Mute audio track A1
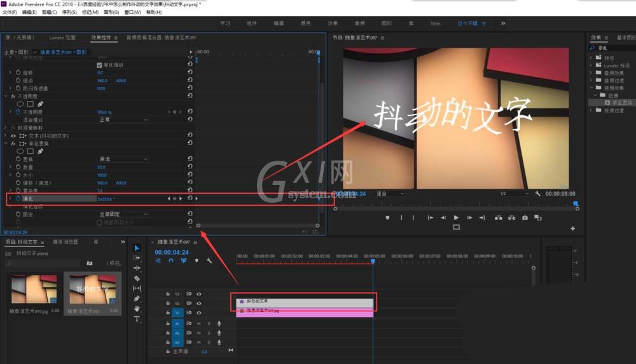This screenshot has width=636, height=364. [198, 323]
